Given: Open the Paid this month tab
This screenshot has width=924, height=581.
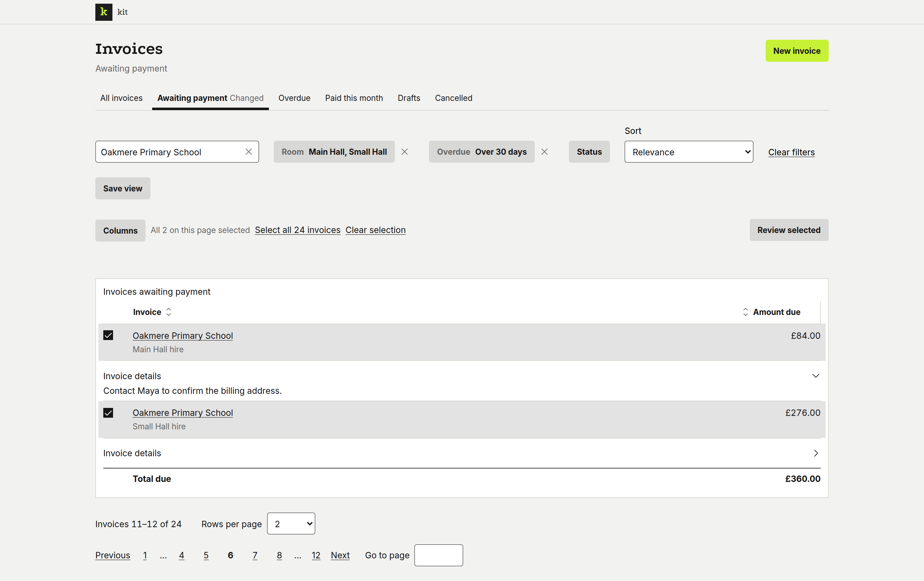Looking at the screenshot, I should [354, 98].
